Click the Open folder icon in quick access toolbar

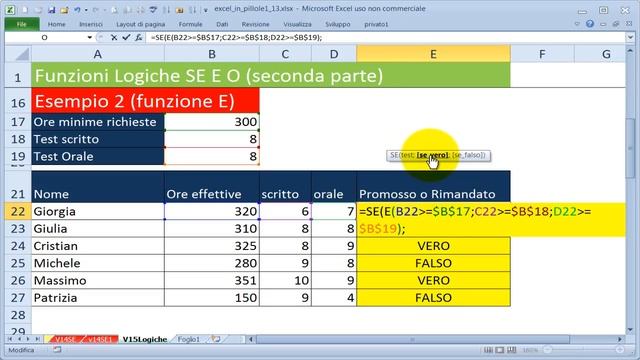[64, 10]
